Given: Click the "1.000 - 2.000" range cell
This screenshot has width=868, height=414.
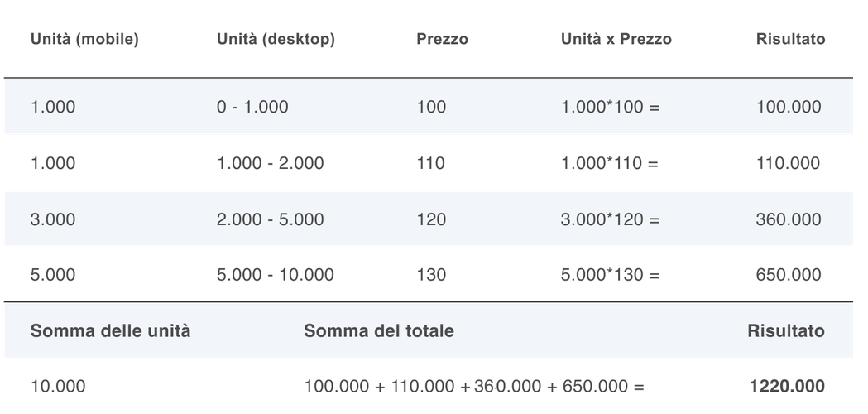Looking at the screenshot, I should click(x=271, y=163).
